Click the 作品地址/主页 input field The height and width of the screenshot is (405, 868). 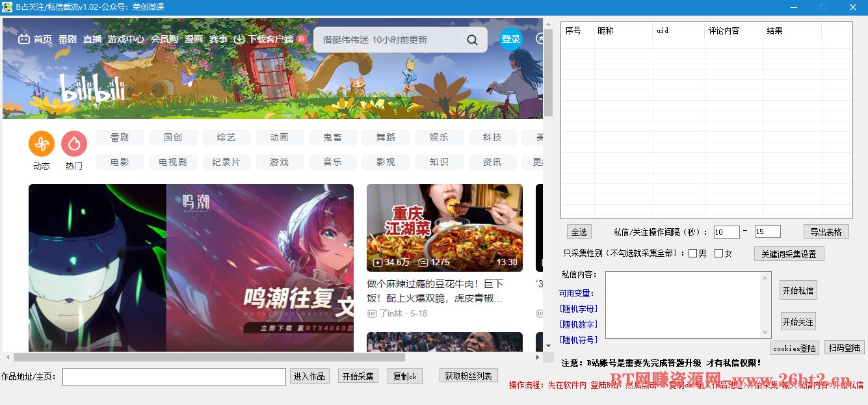(176, 376)
